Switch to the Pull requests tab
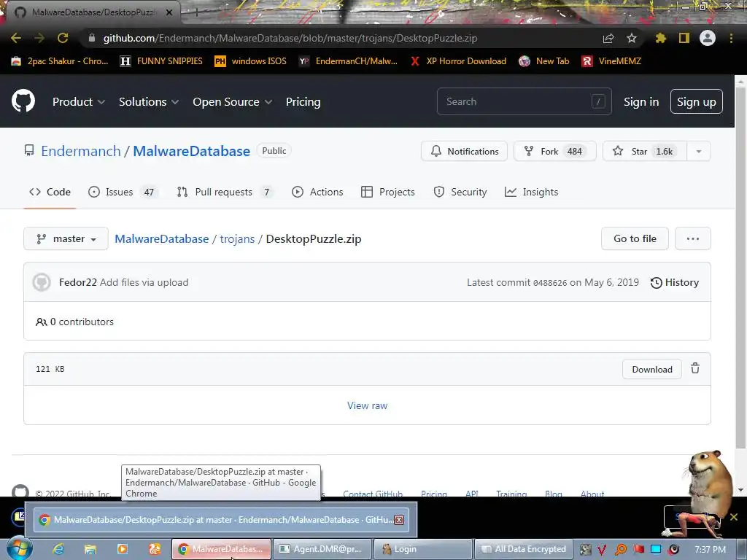The image size is (747, 560). (x=225, y=192)
